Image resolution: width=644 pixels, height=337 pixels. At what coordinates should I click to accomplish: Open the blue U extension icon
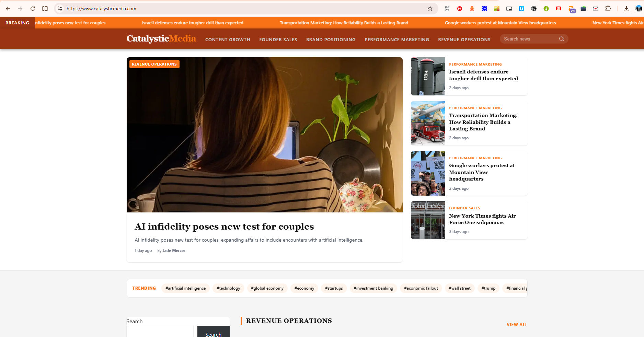(x=521, y=9)
